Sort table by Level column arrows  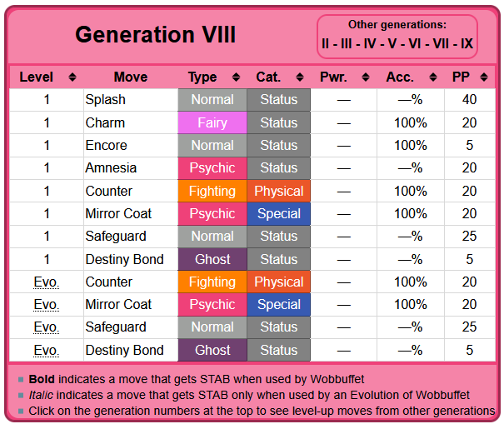[x=72, y=77]
